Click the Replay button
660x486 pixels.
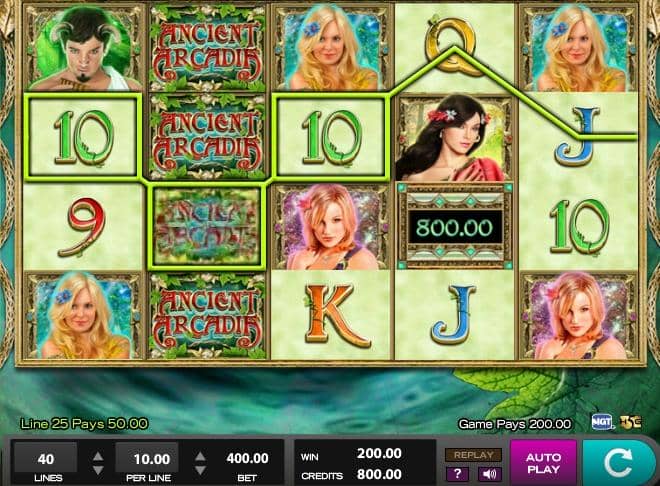[x=474, y=455]
